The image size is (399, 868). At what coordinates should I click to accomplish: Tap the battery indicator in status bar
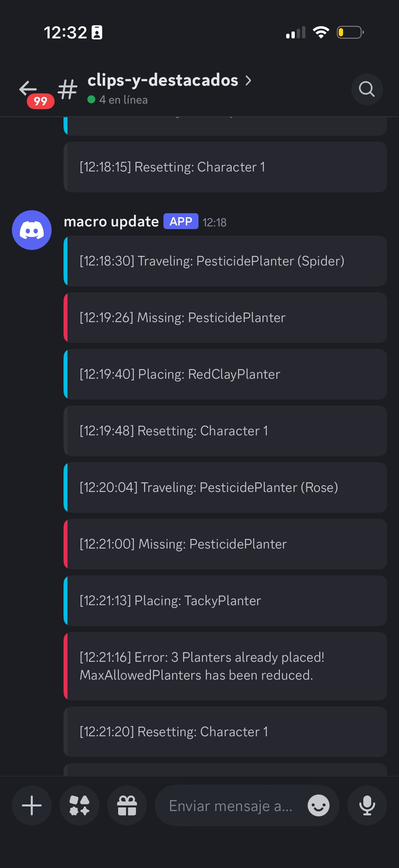(x=350, y=33)
